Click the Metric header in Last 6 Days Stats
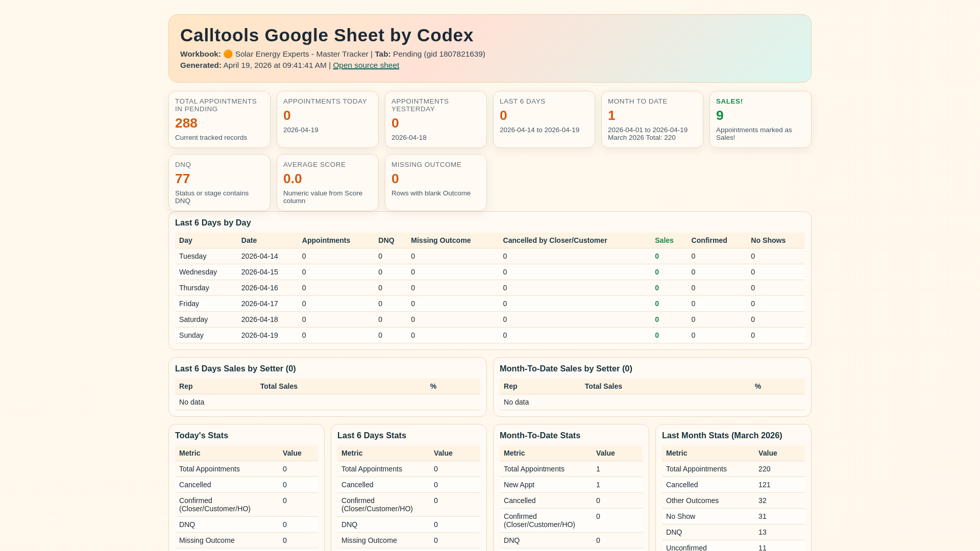The height and width of the screenshot is (551, 980). coord(352,453)
